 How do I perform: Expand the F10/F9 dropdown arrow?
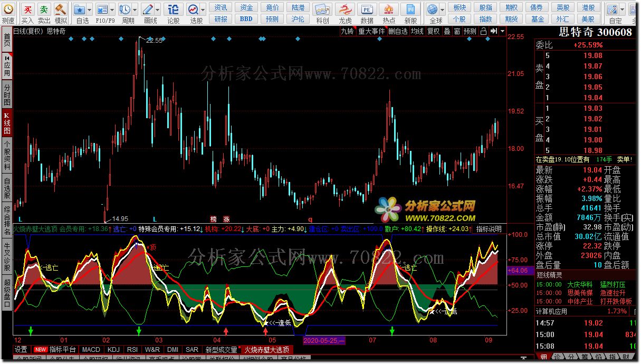click(112, 9)
